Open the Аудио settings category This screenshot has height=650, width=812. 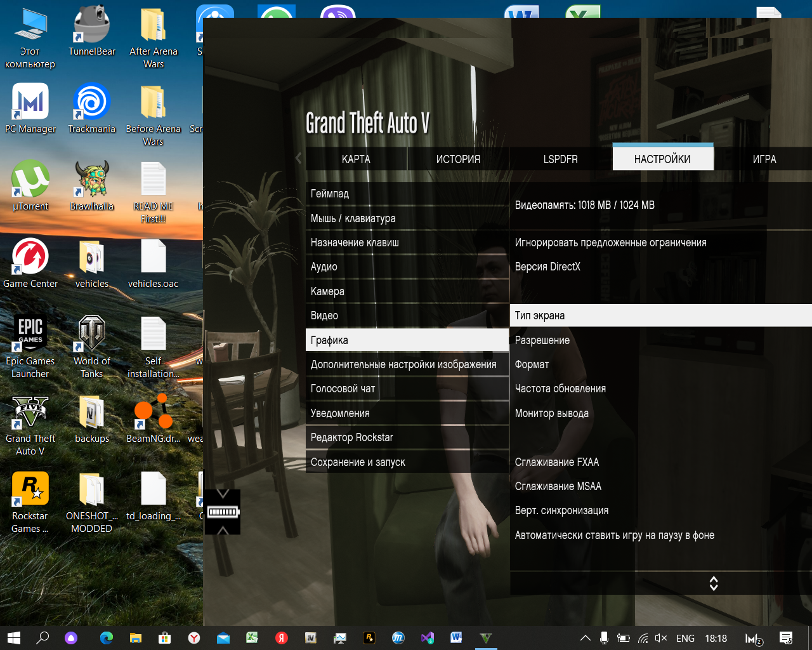[x=407, y=267]
